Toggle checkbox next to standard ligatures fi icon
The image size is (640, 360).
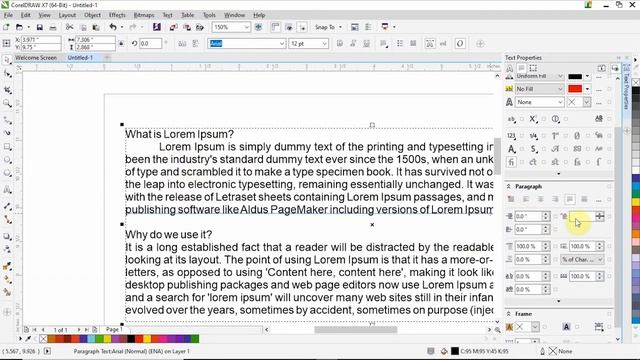click(x=522, y=162)
